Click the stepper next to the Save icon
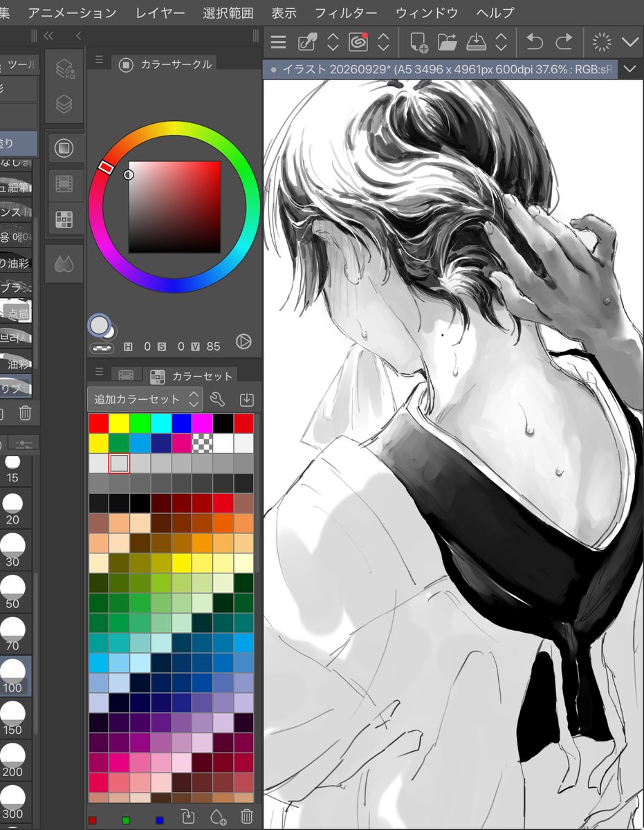The height and width of the screenshot is (830, 644). (x=502, y=42)
